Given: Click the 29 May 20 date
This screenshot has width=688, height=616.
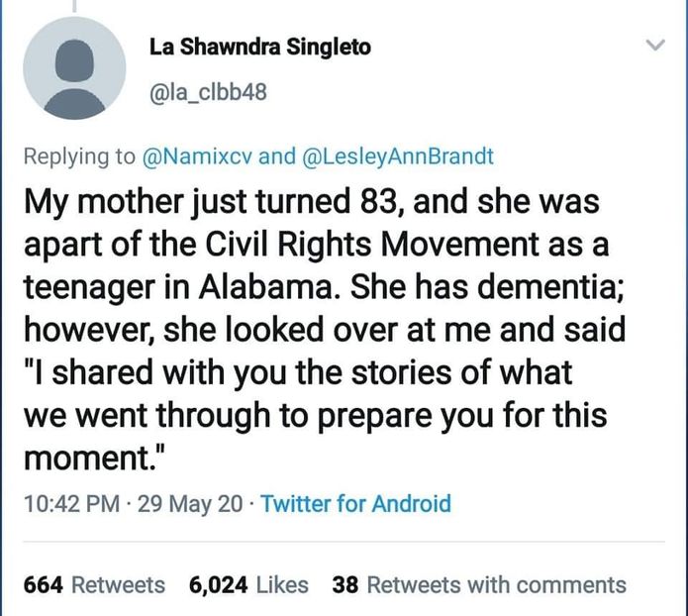Looking at the screenshot, I should (x=189, y=504).
